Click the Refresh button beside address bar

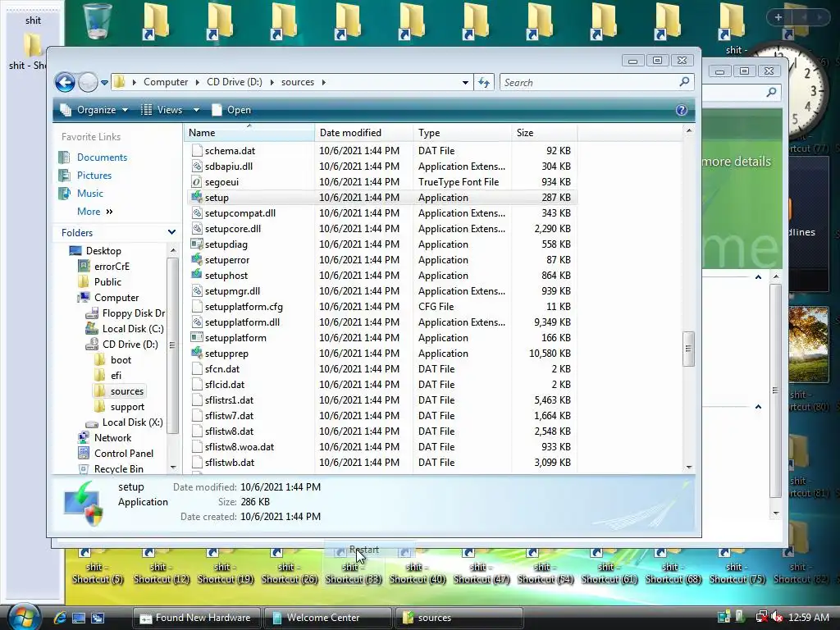[x=484, y=83]
